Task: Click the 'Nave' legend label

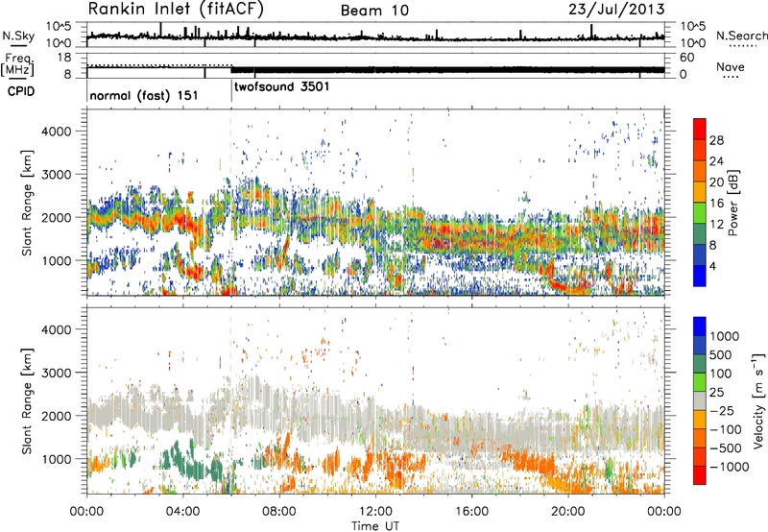Action: [731, 66]
